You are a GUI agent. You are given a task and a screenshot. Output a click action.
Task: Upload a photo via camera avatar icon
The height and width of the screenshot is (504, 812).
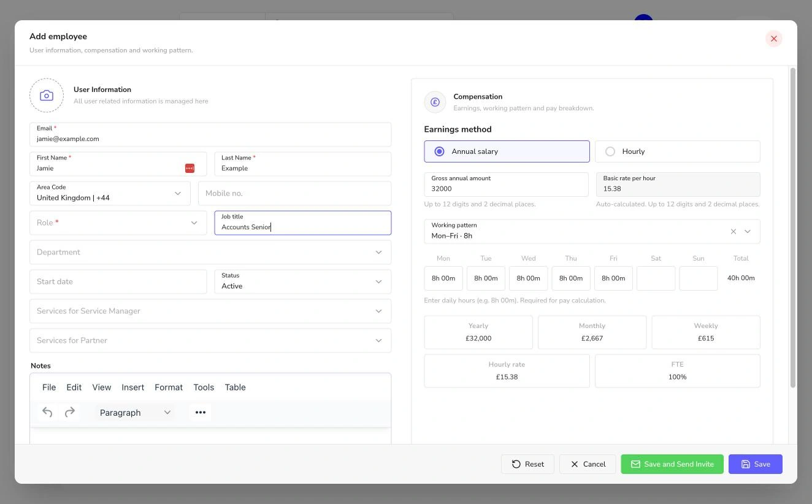[47, 96]
